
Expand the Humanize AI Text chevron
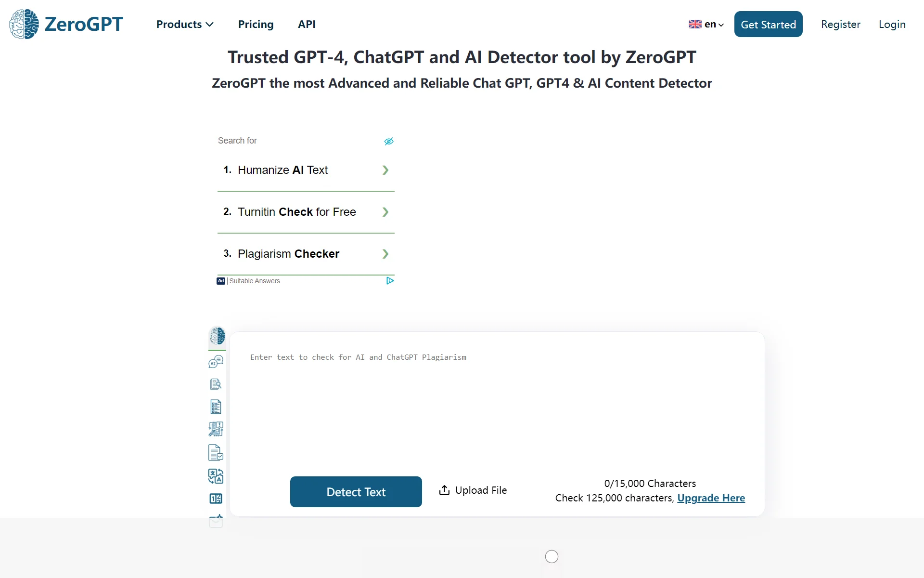click(x=385, y=170)
